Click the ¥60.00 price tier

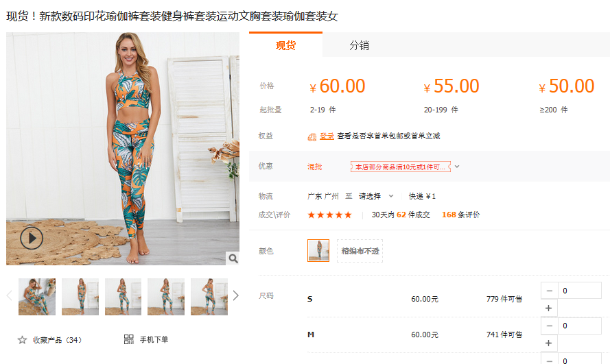(x=338, y=86)
